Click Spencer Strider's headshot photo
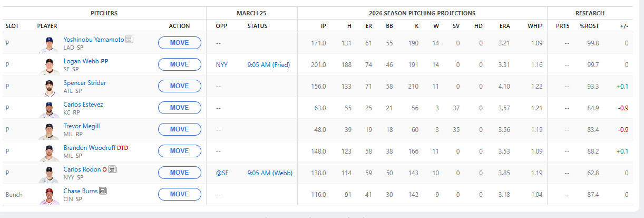The width and height of the screenshot is (644, 218). coord(50,87)
